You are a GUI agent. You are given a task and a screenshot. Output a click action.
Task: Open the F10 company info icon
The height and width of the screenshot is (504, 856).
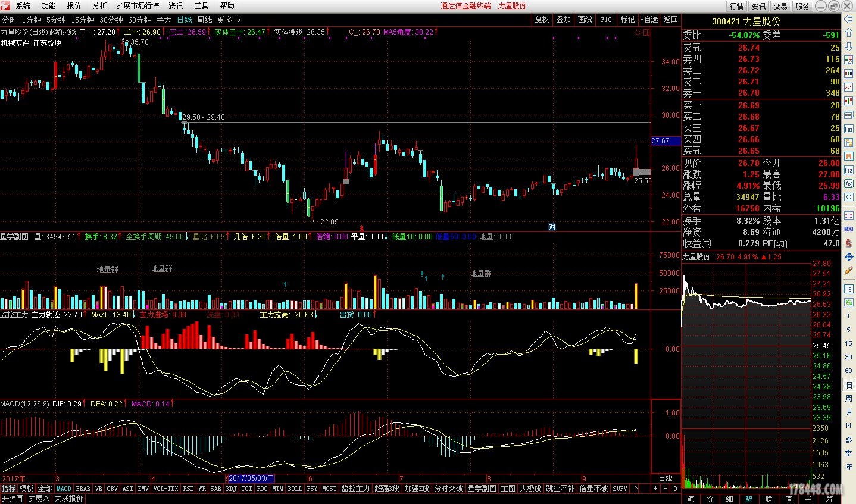point(849,129)
